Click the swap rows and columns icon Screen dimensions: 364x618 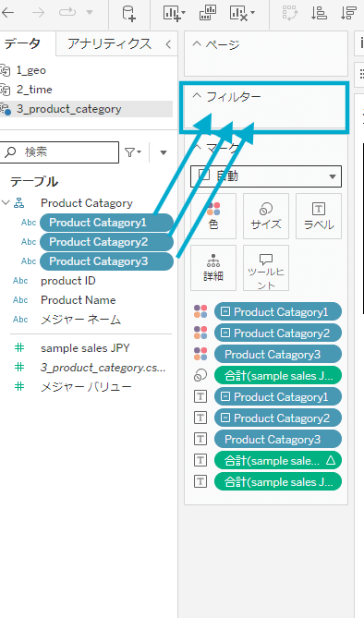click(x=291, y=13)
